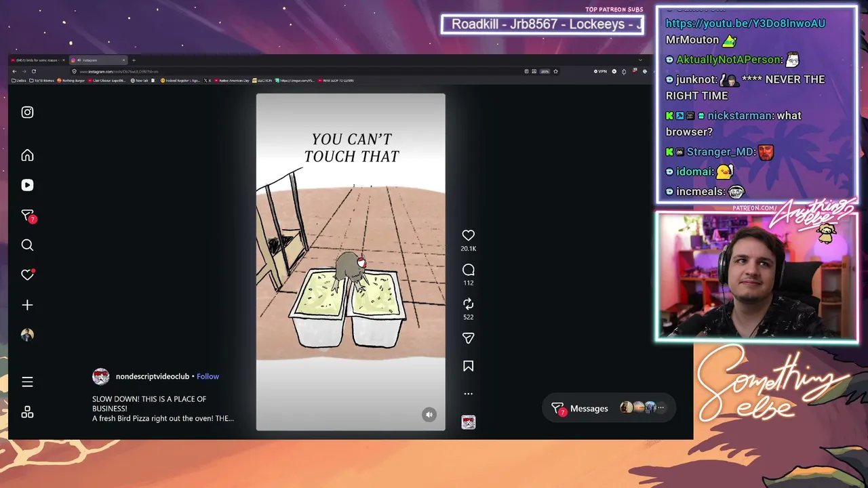Open the floating Messages button
This screenshot has height=488, width=868.
(x=609, y=408)
